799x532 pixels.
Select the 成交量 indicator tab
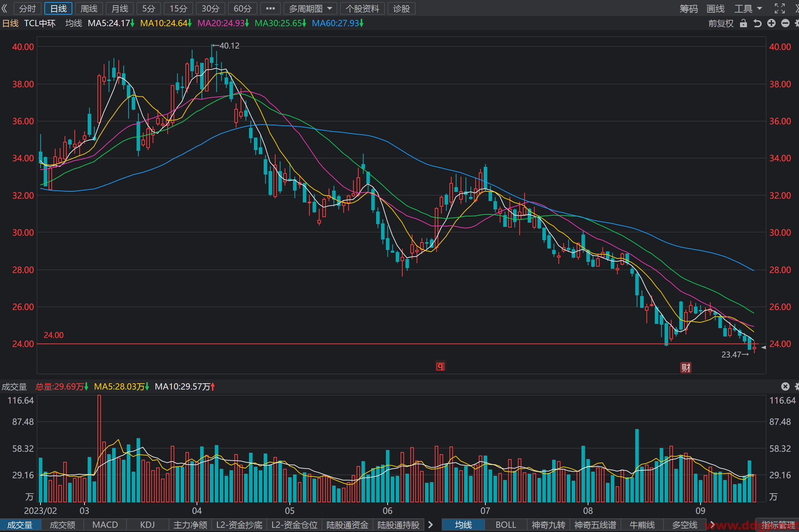[x=20, y=525]
